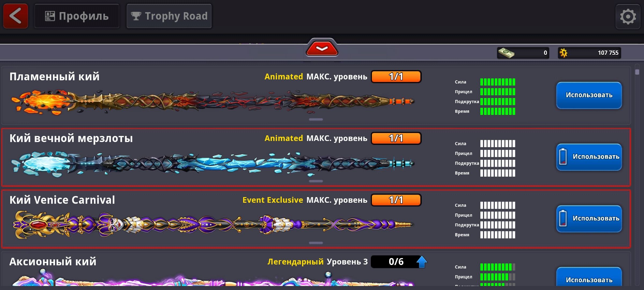Tap battery icon on Кий вечной мерзлоты button
644x290 pixels.
563,157
